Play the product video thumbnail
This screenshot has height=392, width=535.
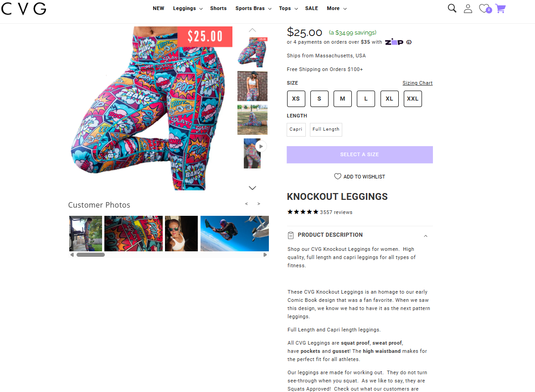pyautogui.click(x=261, y=147)
